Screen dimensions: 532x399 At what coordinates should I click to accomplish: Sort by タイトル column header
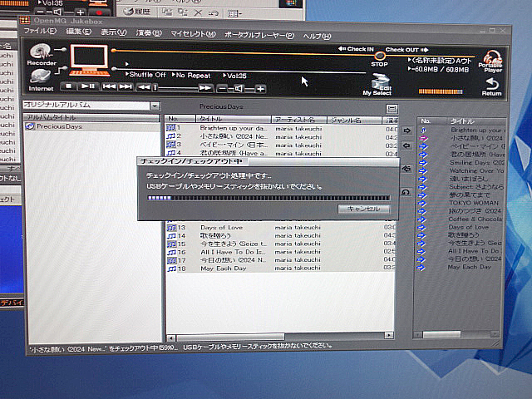(234, 119)
